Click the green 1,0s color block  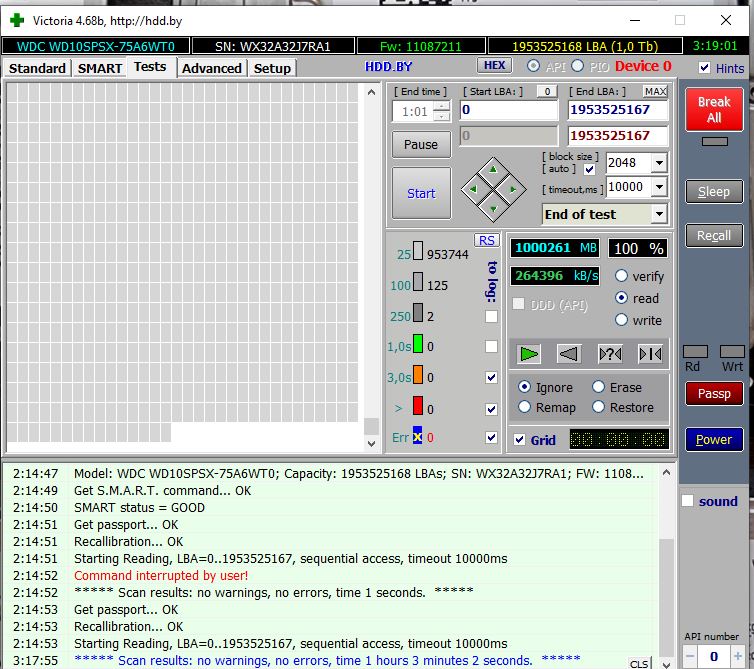(418, 344)
